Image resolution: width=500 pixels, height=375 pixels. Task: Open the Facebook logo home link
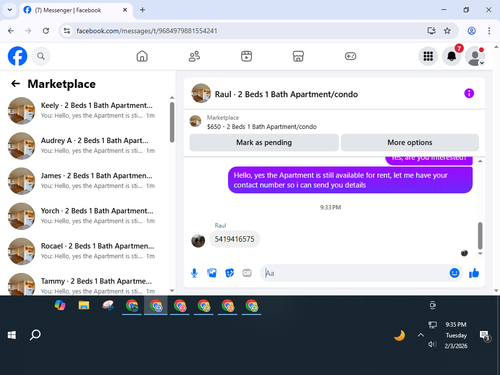click(17, 56)
